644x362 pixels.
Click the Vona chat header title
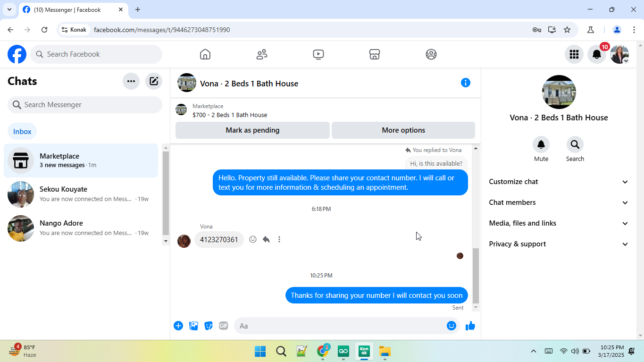[x=249, y=84]
